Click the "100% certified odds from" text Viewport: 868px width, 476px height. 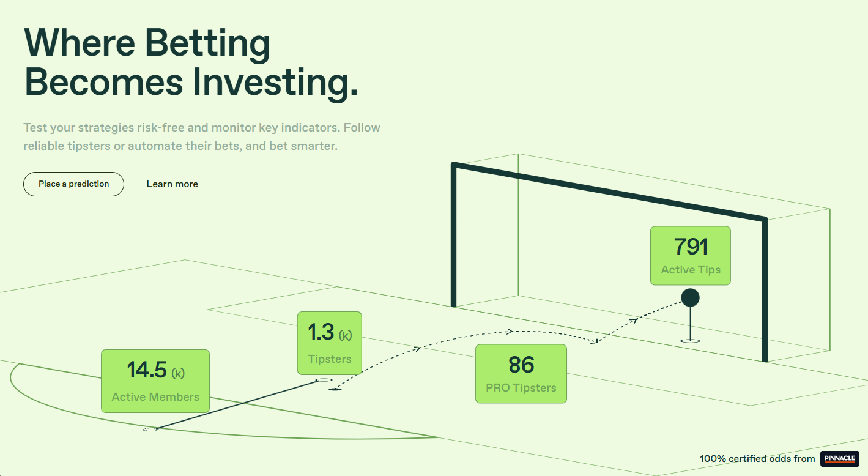pyautogui.click(x=757, y=459)
